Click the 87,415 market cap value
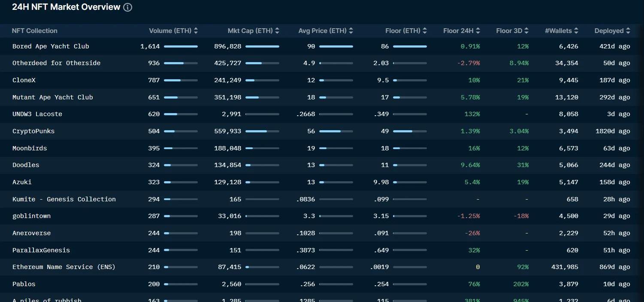 [x=230, y=267]
